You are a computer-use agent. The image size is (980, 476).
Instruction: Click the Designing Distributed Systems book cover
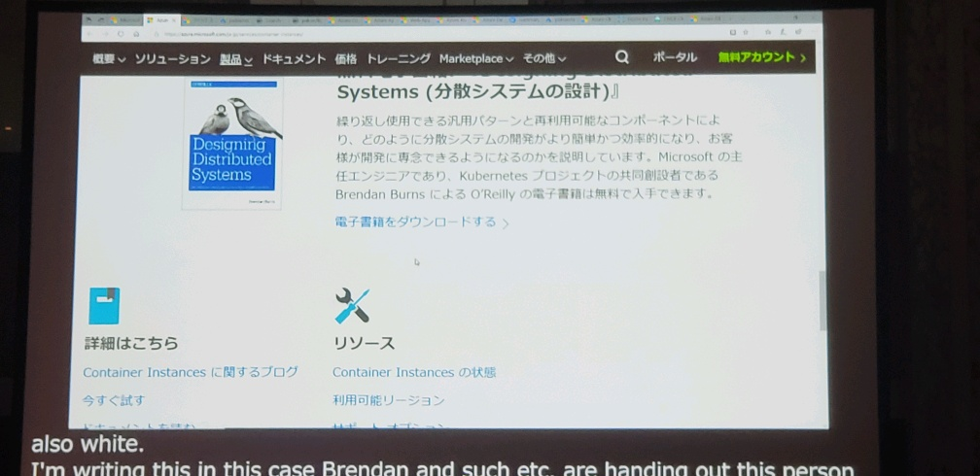pos(231,145)
